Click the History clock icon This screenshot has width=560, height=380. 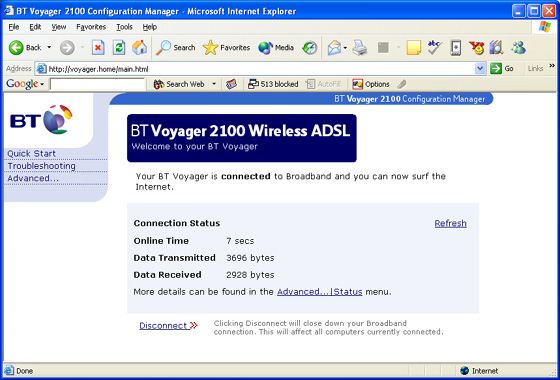click(x=309, y=48)
